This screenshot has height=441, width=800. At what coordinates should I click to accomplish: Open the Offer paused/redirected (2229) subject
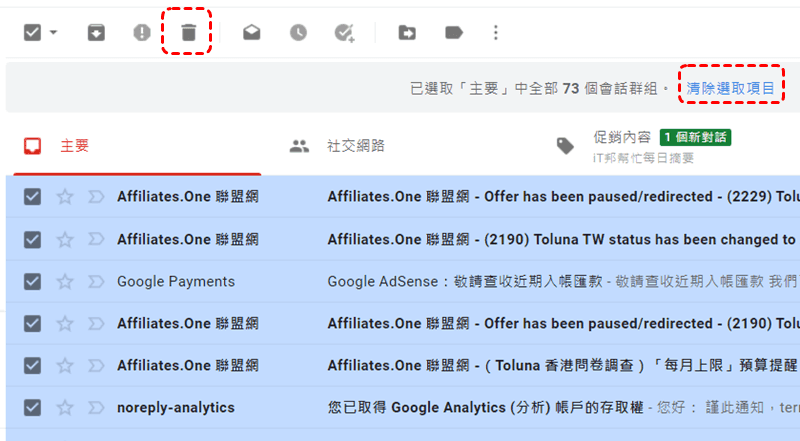(564, 197)
